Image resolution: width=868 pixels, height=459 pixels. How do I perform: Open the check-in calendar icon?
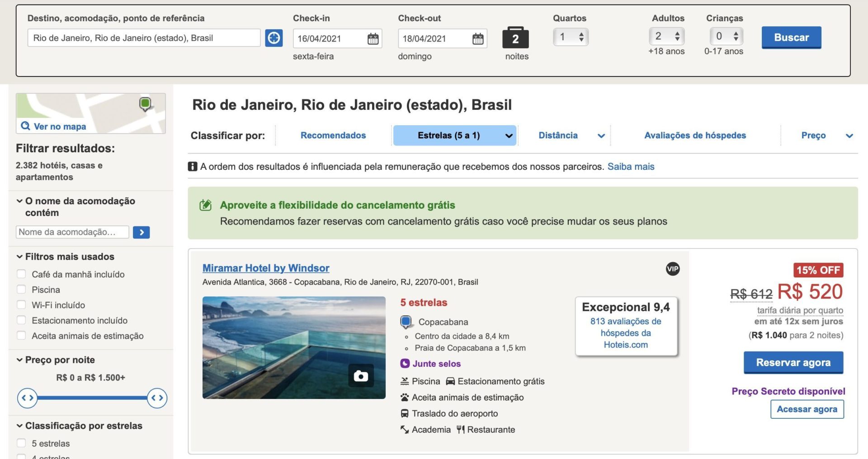(x=373, y=39)
